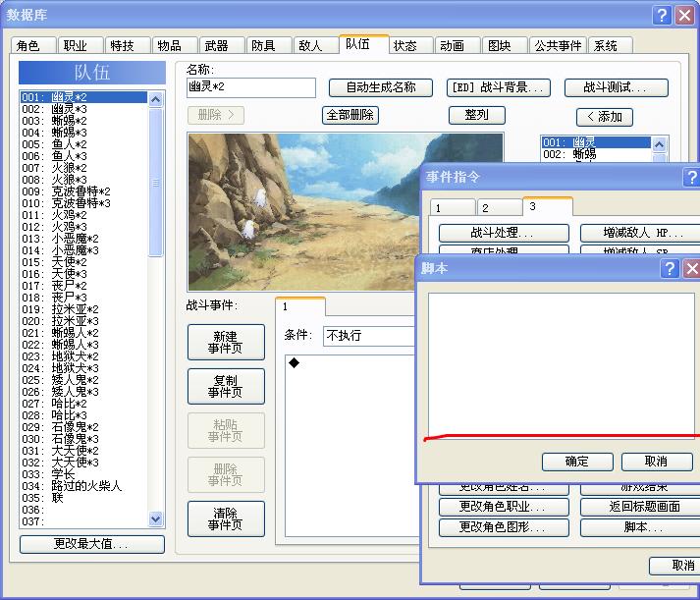Click 更改角色职业 command button
The height and width of the screenshot is (600, 700).
point(504,507)
